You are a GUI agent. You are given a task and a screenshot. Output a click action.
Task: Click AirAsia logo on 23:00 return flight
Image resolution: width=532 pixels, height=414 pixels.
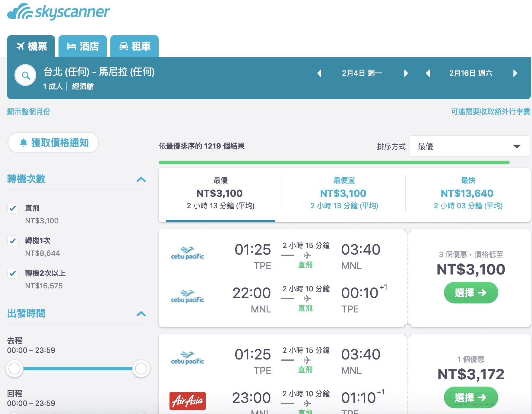(187, 401)
